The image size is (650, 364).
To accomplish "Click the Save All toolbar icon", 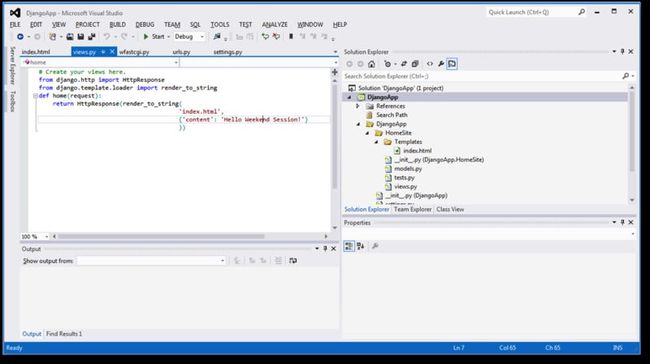I will click(92, 37).
